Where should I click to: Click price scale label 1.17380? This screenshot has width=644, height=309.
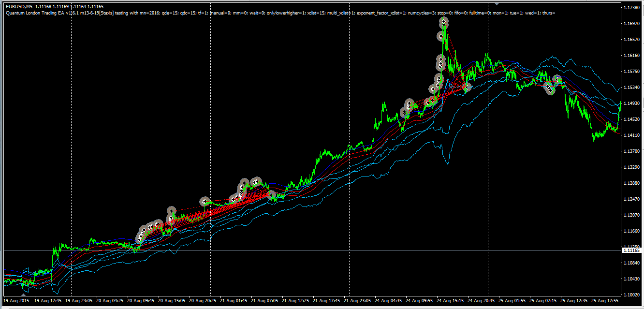(x=631, y=8)
